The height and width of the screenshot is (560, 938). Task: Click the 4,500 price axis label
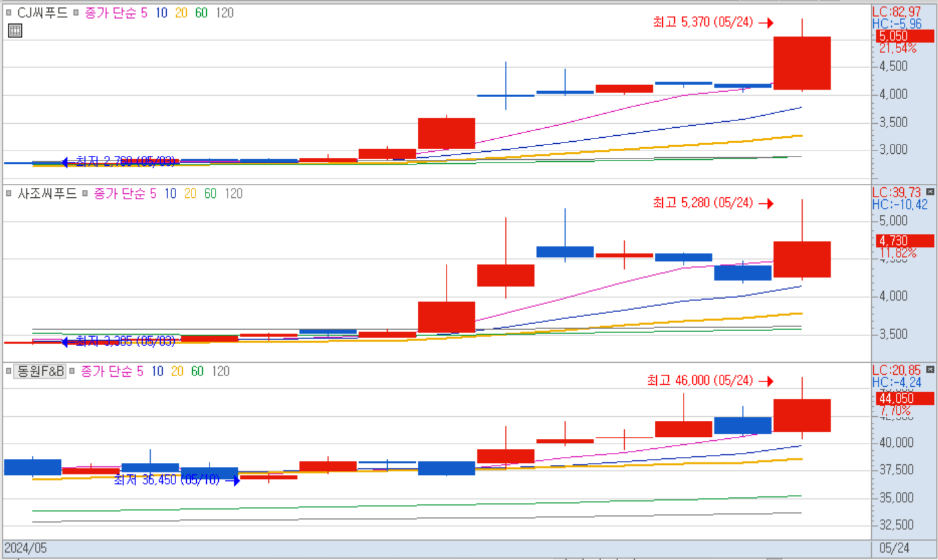click(894, 66)
